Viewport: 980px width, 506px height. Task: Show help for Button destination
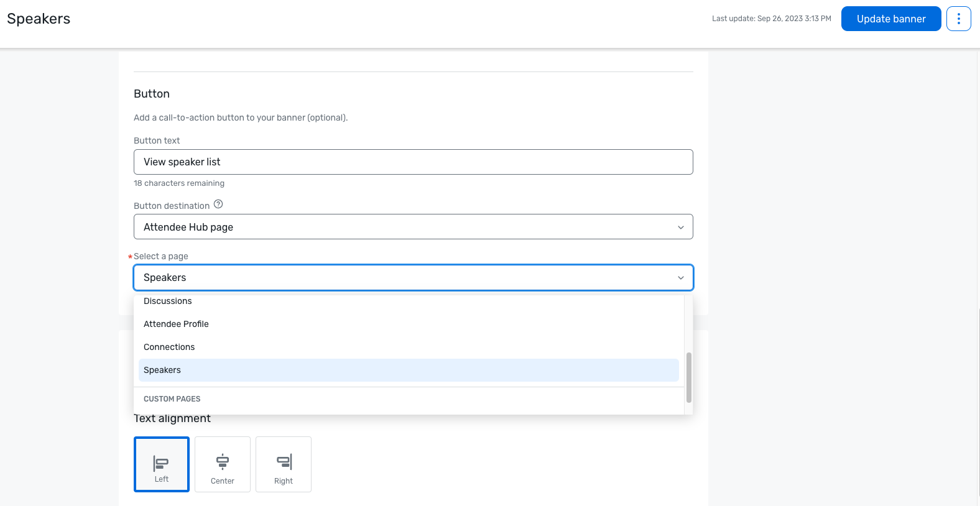point(218,204)
